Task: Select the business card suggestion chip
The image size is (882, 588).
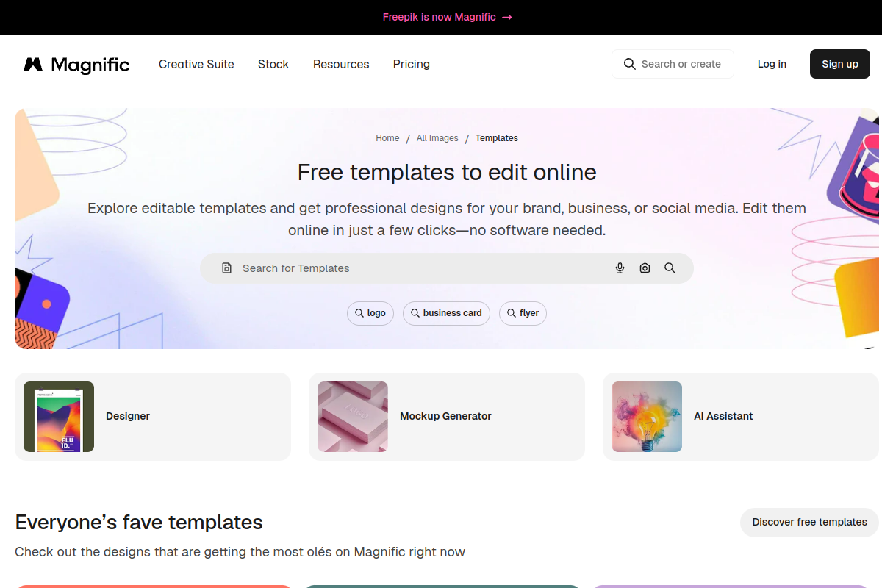Action: click(x=446, y=313)
